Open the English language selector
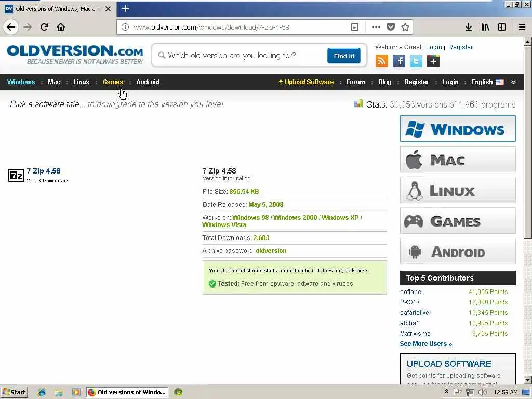532x399 pixels. click(487, 82)
